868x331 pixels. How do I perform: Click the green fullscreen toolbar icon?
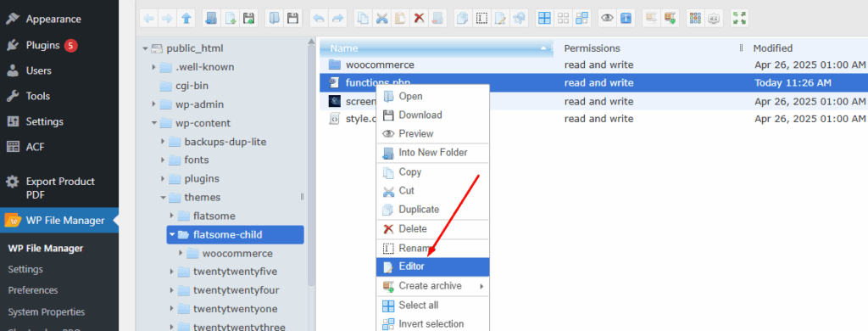click(739, 19)
